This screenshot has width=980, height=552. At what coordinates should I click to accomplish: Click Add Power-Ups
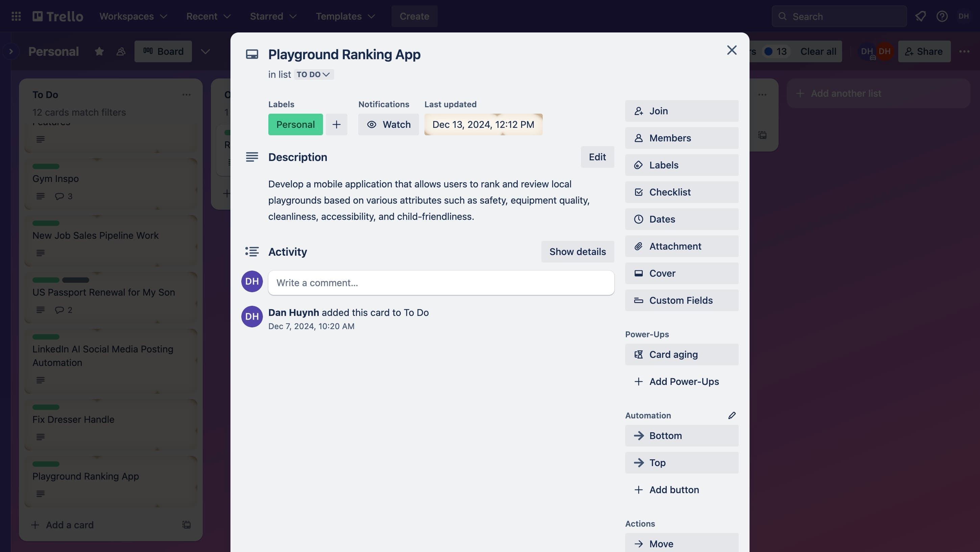(x=682, y=382)
